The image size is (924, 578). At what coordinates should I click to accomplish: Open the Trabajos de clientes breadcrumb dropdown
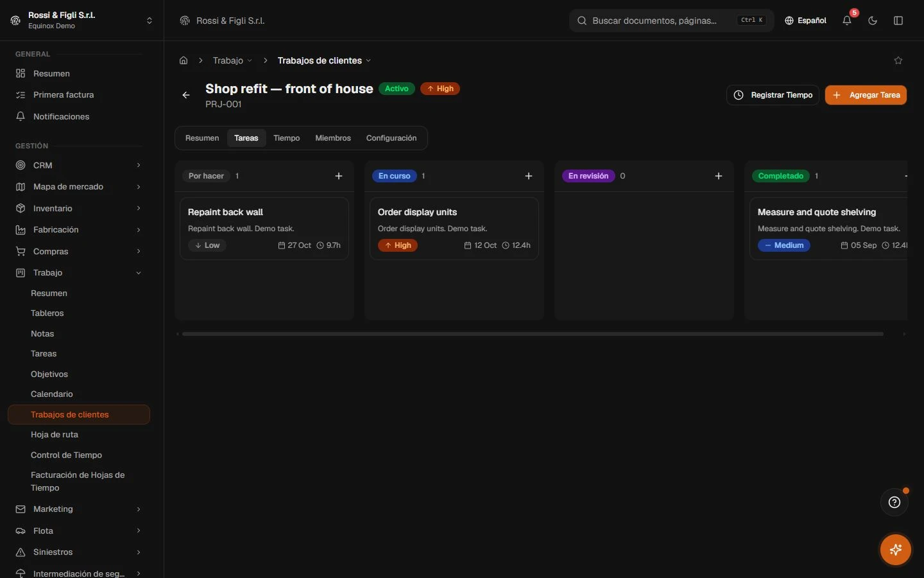click(x=324, y=60)
